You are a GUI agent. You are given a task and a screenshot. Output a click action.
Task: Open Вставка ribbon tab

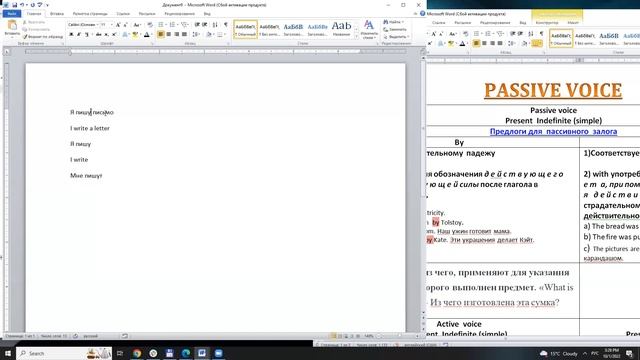point(57,13)
